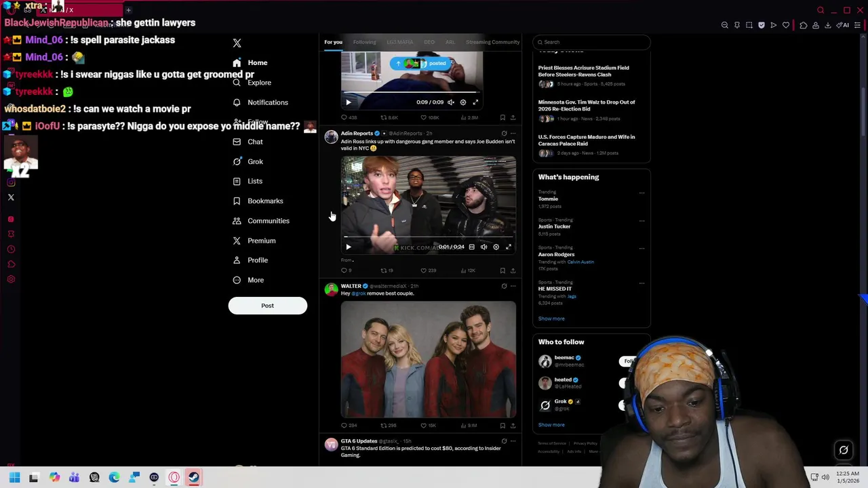This screenshot has width=868, height=488.
Task: Open the Calvin Austin trending link
Action: pyautogui.click(x=580, y=262)
